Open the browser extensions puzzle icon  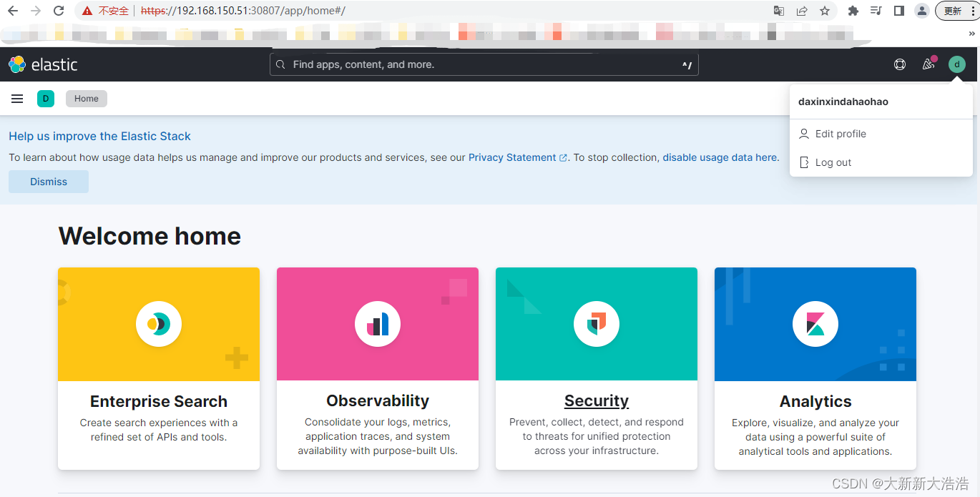point(853,11)
